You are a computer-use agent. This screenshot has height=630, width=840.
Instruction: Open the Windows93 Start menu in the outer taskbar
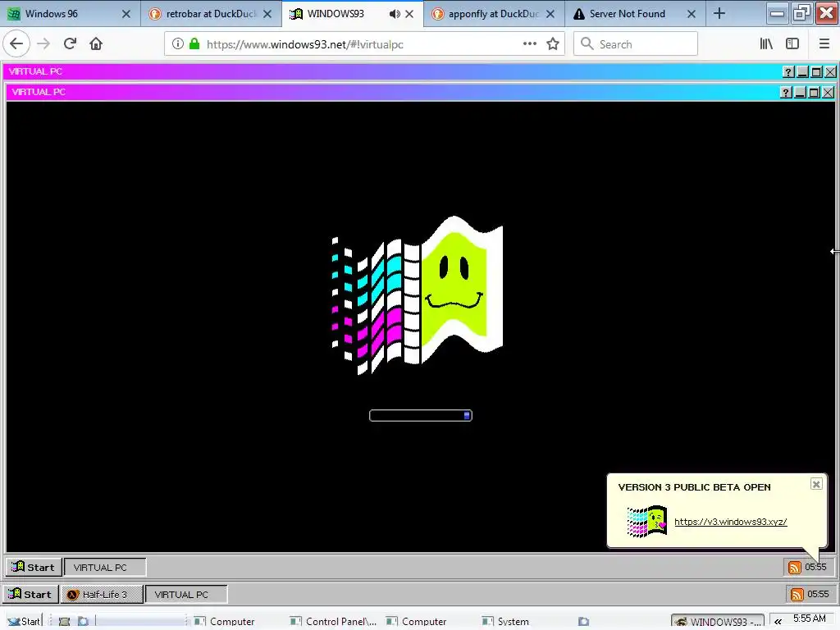click(x=30, y=594)
